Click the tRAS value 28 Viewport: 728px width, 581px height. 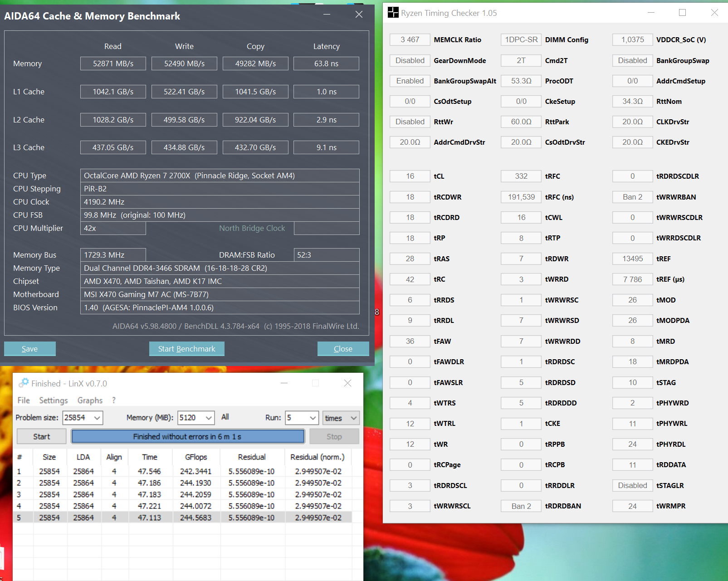coord(410,259)
